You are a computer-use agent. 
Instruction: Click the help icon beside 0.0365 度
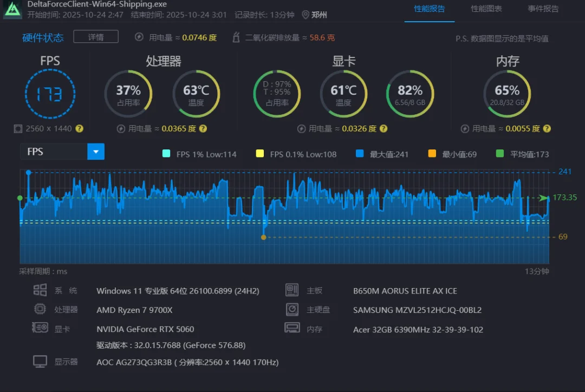[x=203, y=129]
